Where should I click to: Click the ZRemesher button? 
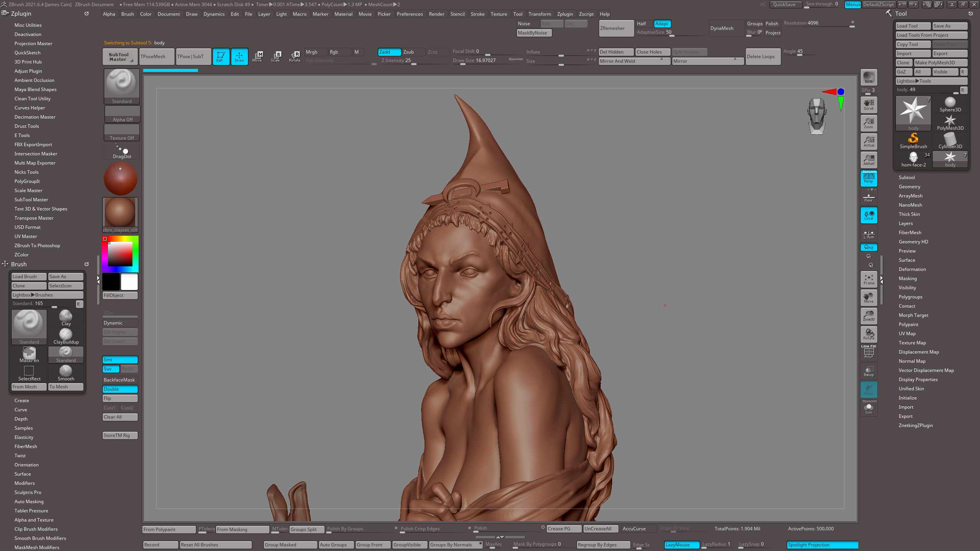coord(616,28)
